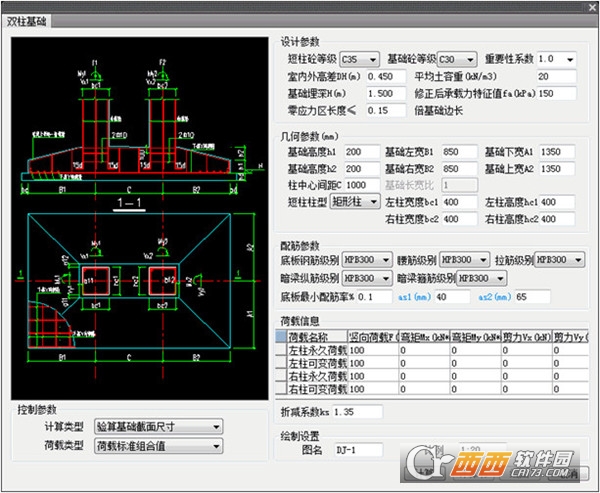Click the 承载力特征值fa field showing 150

click(557, 93)
